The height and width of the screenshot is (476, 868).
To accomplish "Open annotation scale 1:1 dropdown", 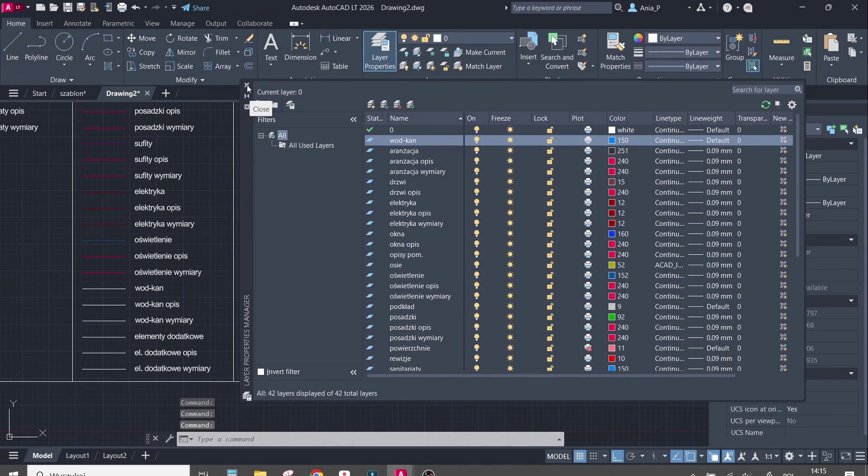I will 772,456.
